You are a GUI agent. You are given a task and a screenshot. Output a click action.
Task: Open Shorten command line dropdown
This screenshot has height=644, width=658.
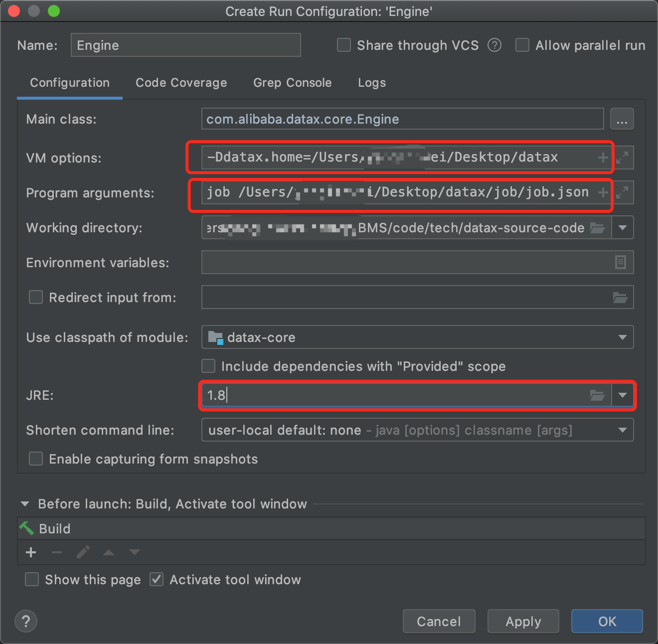pyautogui.click(x=623, y=430)
